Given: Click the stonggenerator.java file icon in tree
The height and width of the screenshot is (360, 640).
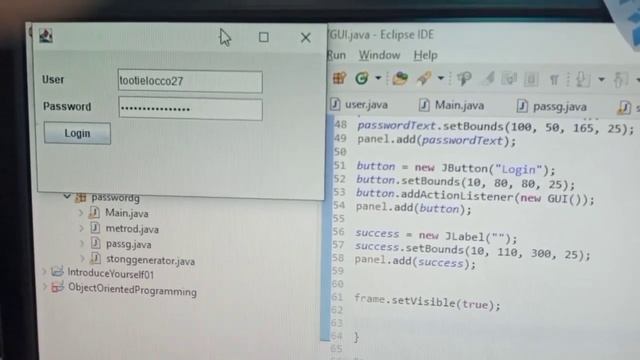Looking at the screenshot, I should click(x=96, y=258).
